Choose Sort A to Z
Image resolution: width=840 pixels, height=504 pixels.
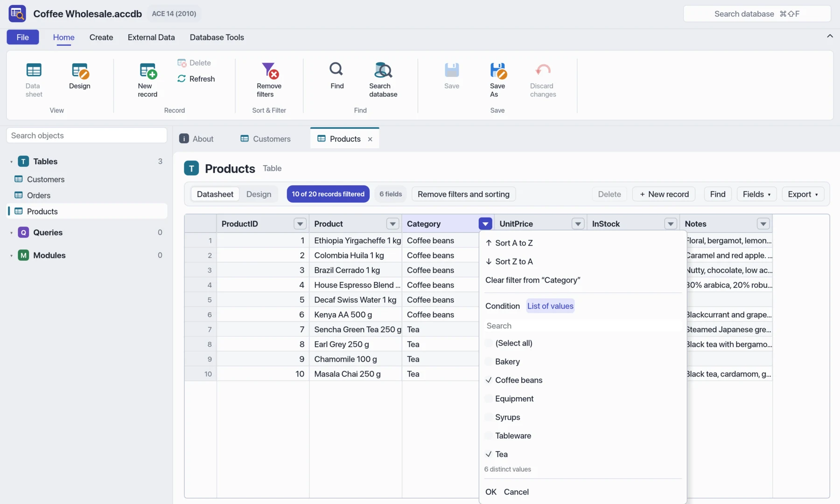point(583,243)
